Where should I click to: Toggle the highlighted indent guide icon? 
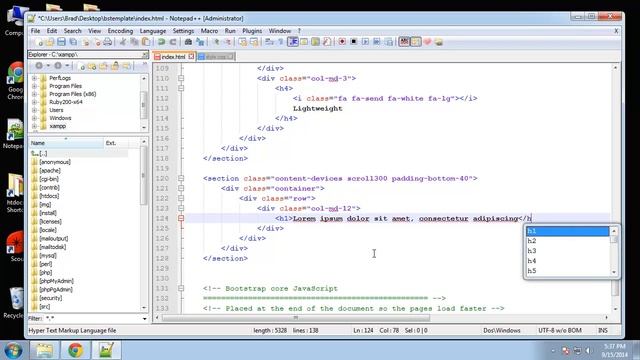pyautogui.click(x=293, y=42)
